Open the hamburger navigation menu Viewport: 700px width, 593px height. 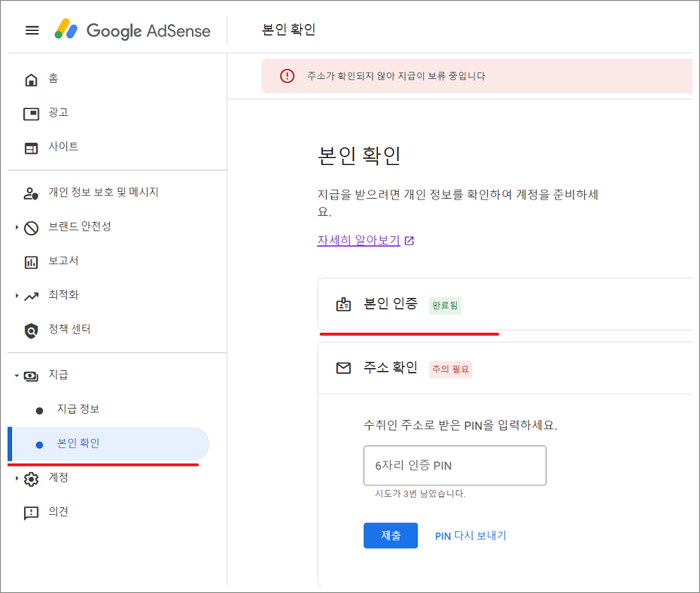[32, 30]
